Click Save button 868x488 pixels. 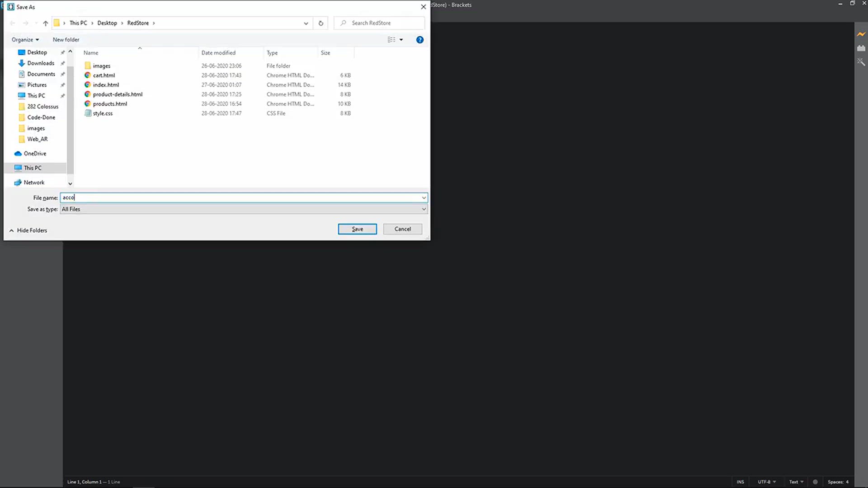(x=357, y=229)
